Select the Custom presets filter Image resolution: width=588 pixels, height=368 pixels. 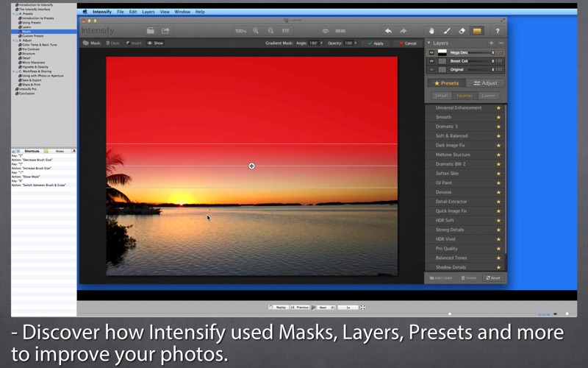click(489, 96)
